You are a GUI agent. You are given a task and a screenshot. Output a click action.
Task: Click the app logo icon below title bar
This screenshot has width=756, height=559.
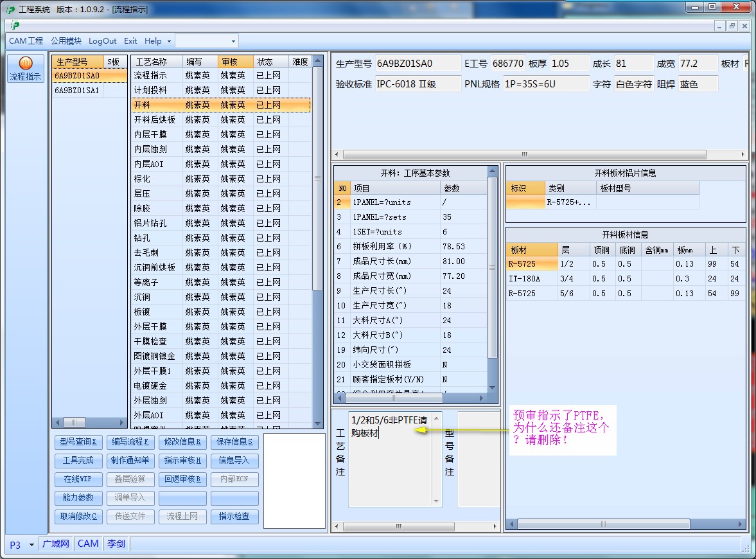tap(15, 26)
